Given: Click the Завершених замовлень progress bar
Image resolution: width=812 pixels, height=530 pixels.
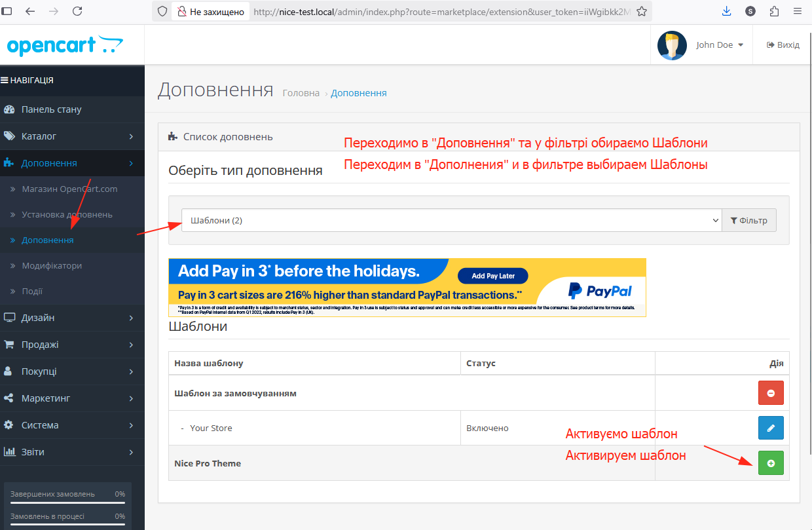Looking at the screenshot, I should click(67, 503).
